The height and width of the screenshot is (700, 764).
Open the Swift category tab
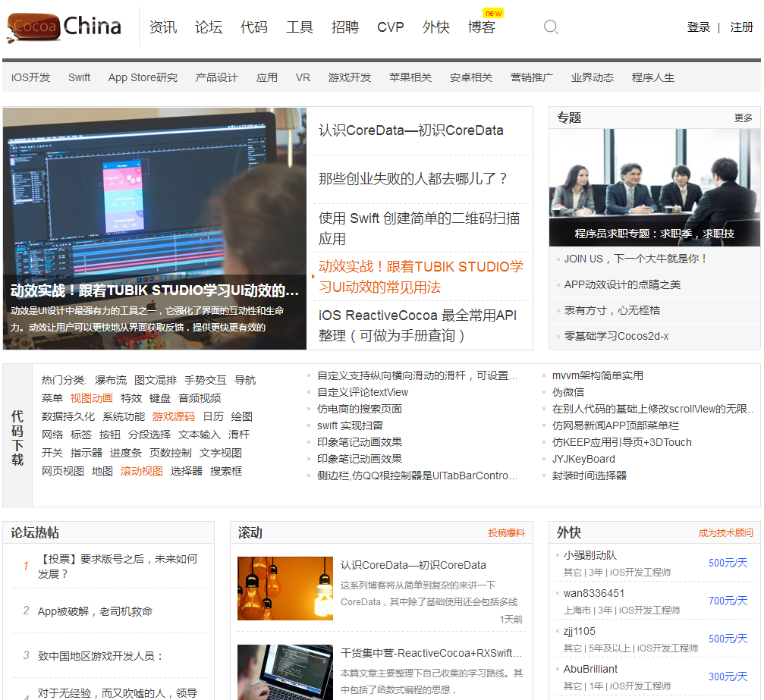tap(79, 77)
